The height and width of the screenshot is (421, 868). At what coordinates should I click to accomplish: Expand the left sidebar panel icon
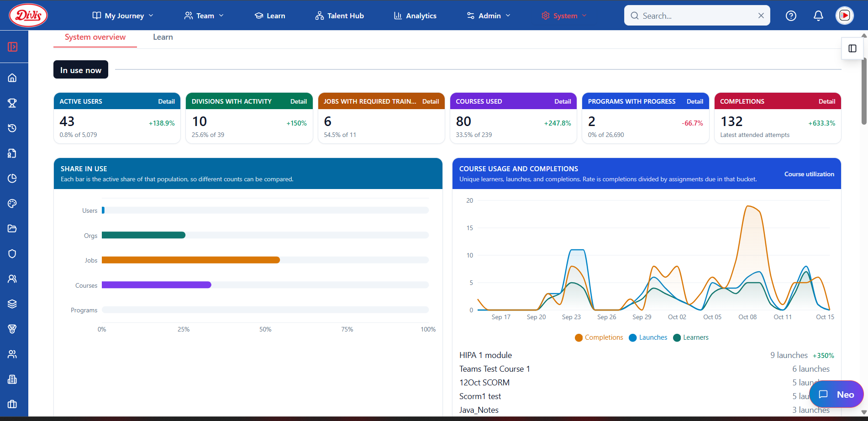[13, 47]
